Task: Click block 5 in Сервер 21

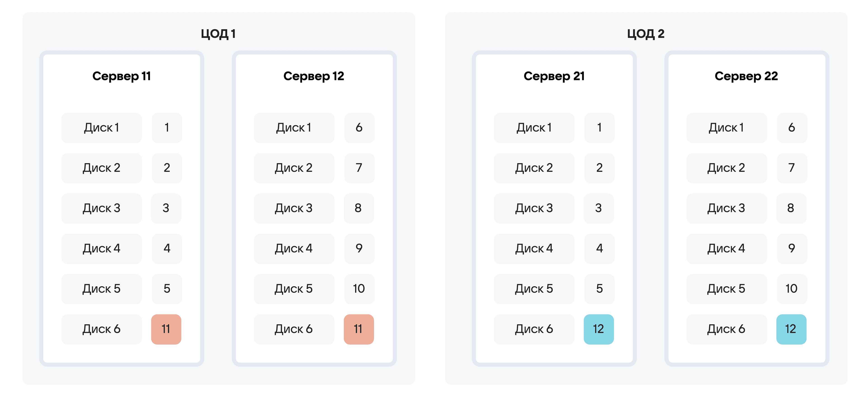Action: pyautogui.click(x=599, y=289)
